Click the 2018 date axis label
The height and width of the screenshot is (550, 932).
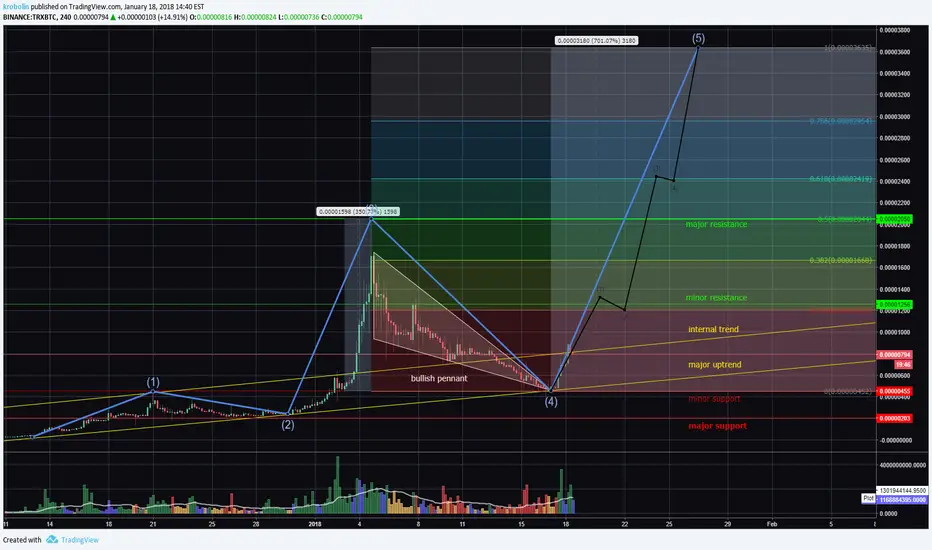point(315,524)
